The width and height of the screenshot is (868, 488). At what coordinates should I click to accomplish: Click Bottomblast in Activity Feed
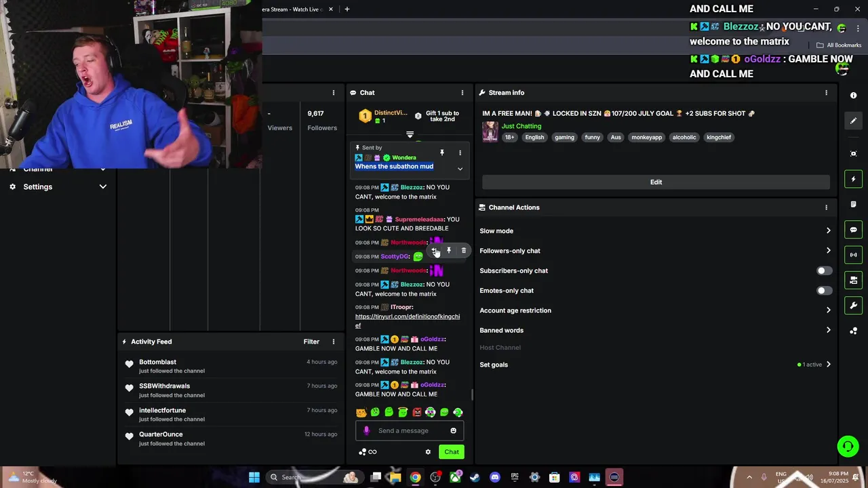coord(157,362)
